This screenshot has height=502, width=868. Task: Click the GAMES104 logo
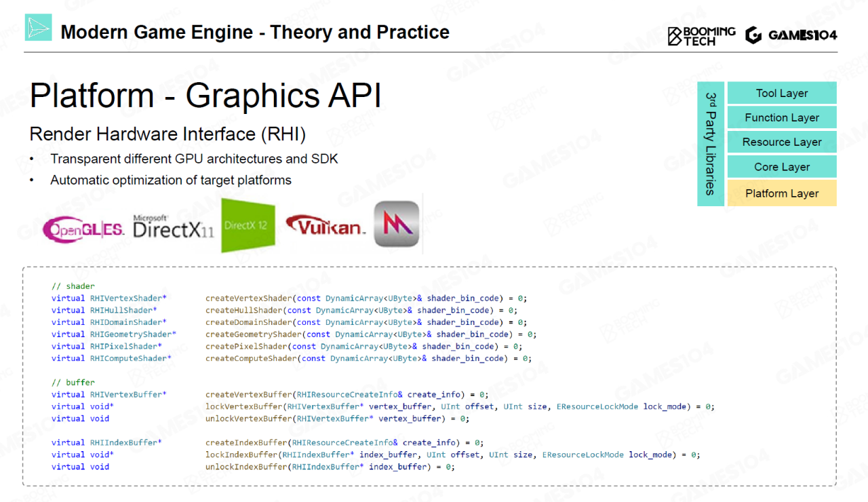(x=791, y=35)
